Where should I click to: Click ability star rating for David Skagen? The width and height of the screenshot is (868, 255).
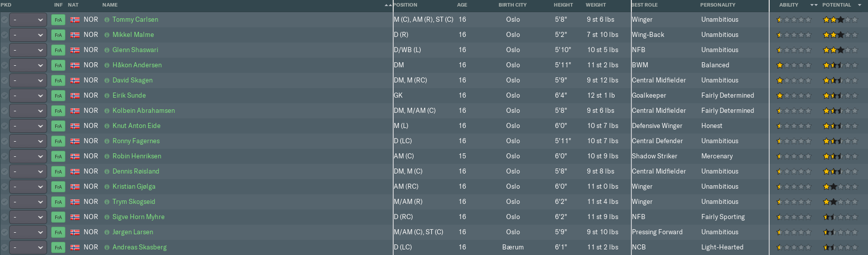tap(794, 80)
